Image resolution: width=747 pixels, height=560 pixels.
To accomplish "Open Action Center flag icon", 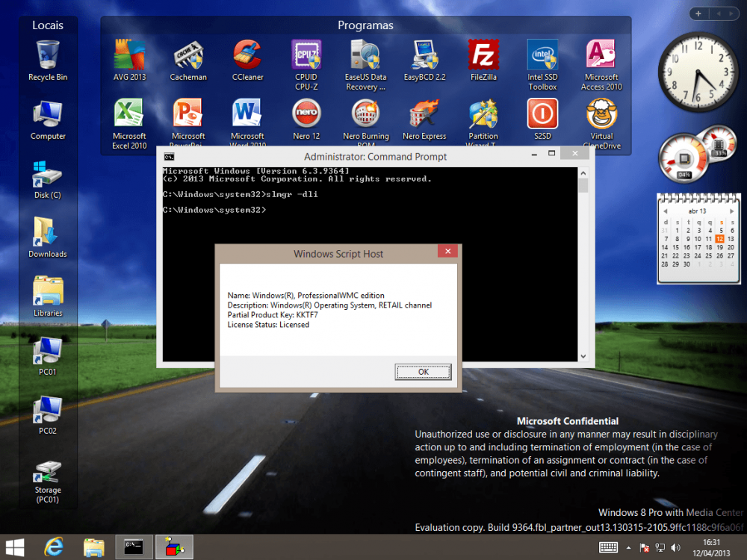I will (x=644, y=547).
